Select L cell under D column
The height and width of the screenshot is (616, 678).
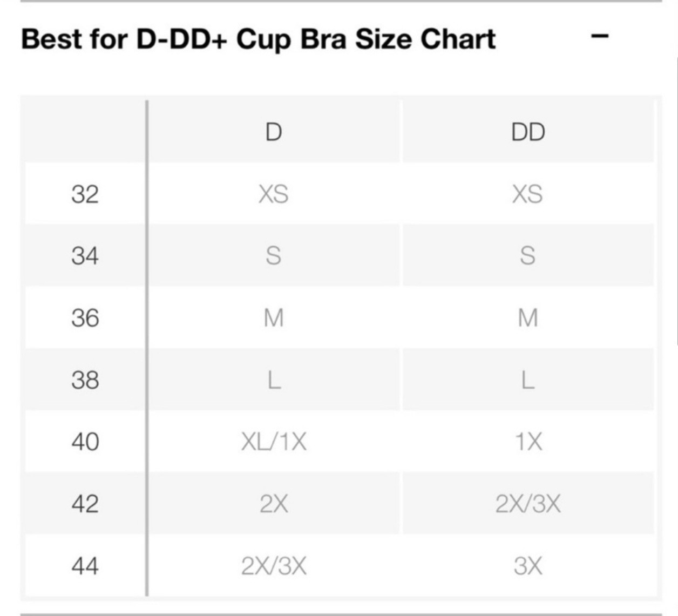tap(274, 380)
